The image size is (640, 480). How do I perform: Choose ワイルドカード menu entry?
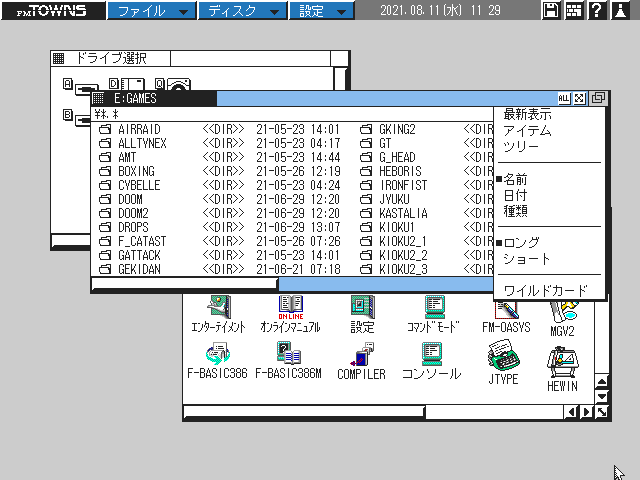point(546,291)
